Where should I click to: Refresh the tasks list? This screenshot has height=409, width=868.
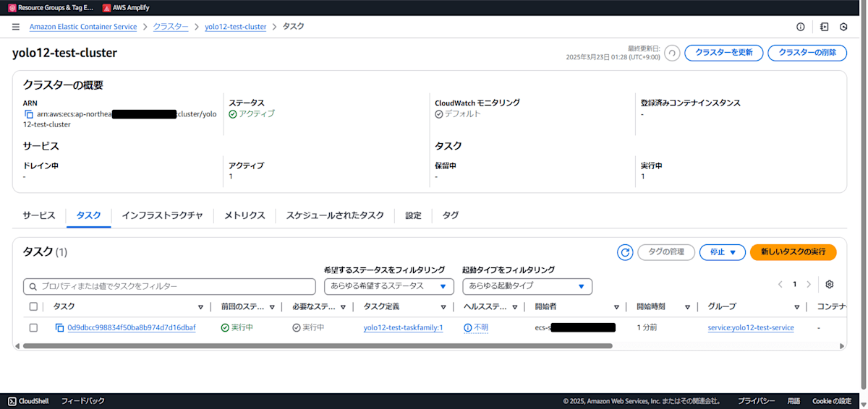(x=625, y=252)
